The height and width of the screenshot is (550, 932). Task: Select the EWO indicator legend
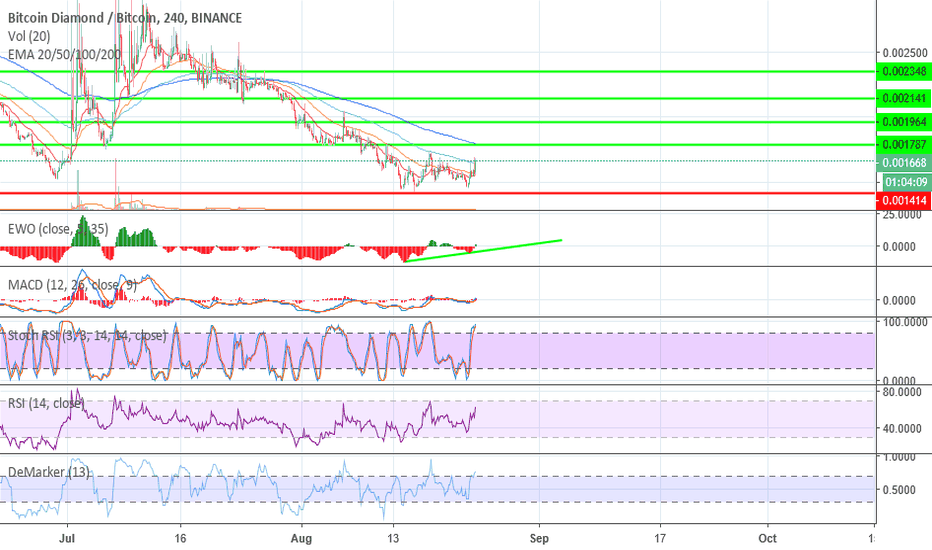coord(58,229)
